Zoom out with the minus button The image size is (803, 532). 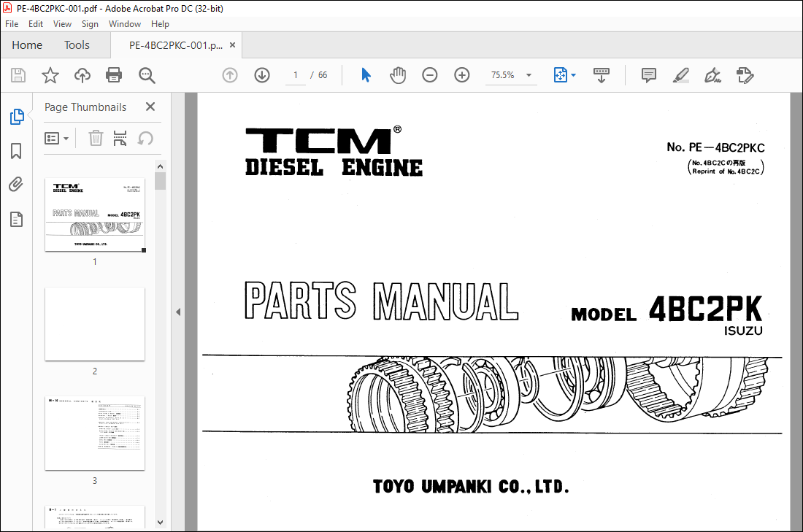(x=430, y=75)
